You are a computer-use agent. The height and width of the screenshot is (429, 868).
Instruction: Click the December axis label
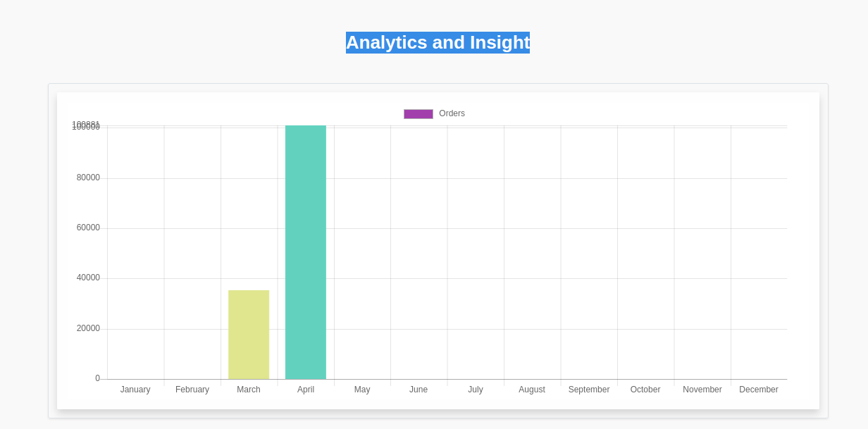pos(759,390)
